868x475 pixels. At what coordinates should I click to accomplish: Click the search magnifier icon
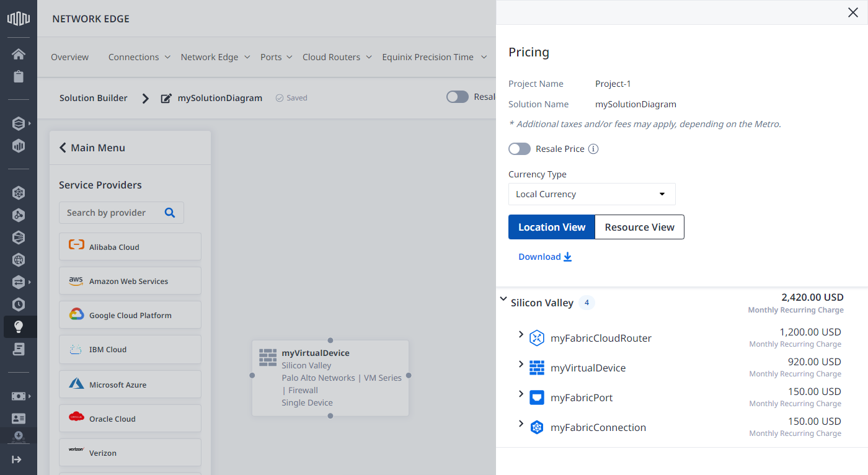(170, 213)
